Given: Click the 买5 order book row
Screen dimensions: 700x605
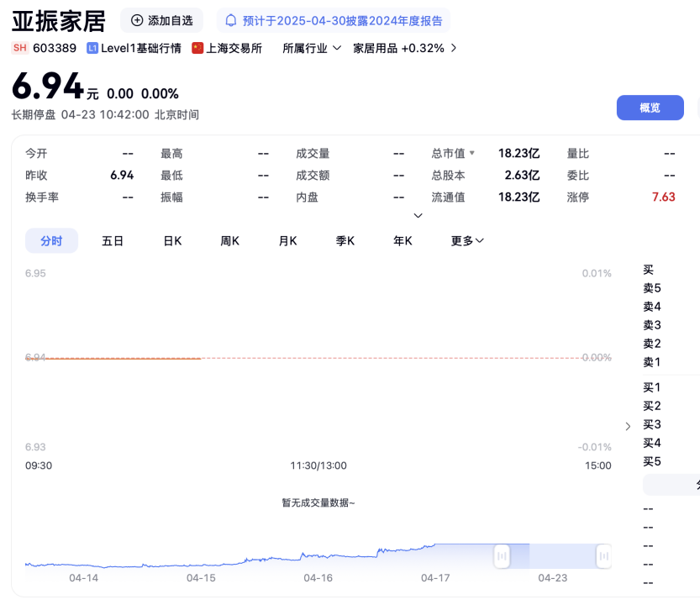Looking at the screenshot, I should pyautogui.click(x=652, y=461).
